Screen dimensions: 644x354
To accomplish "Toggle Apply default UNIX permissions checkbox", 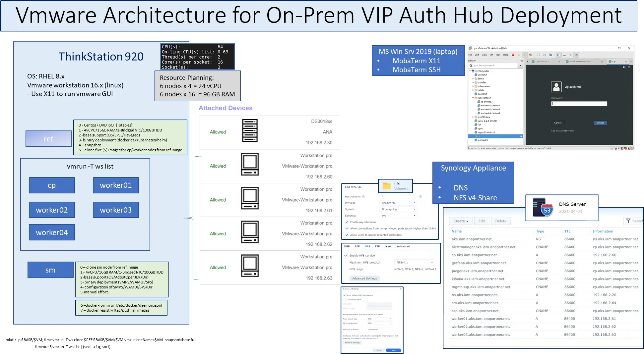I will 344,295.
